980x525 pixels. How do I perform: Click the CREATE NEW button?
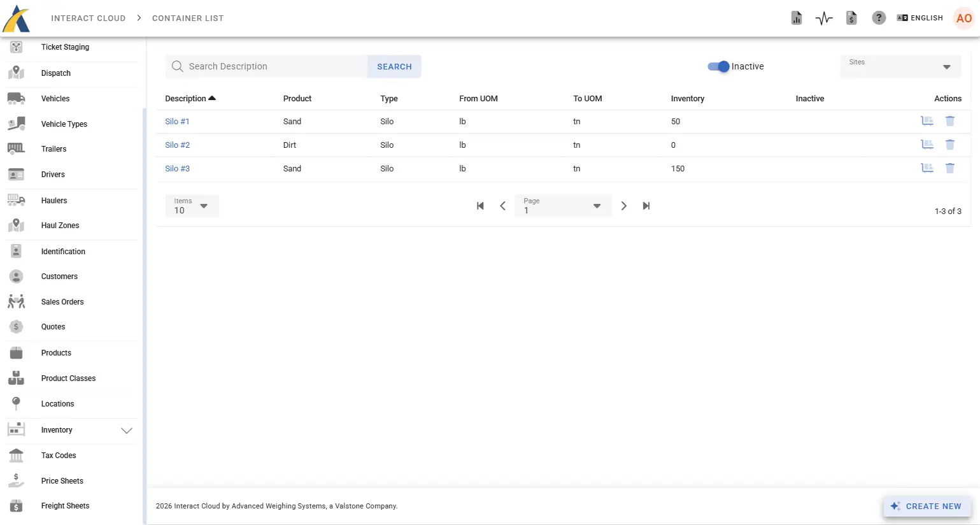point(927,506)
